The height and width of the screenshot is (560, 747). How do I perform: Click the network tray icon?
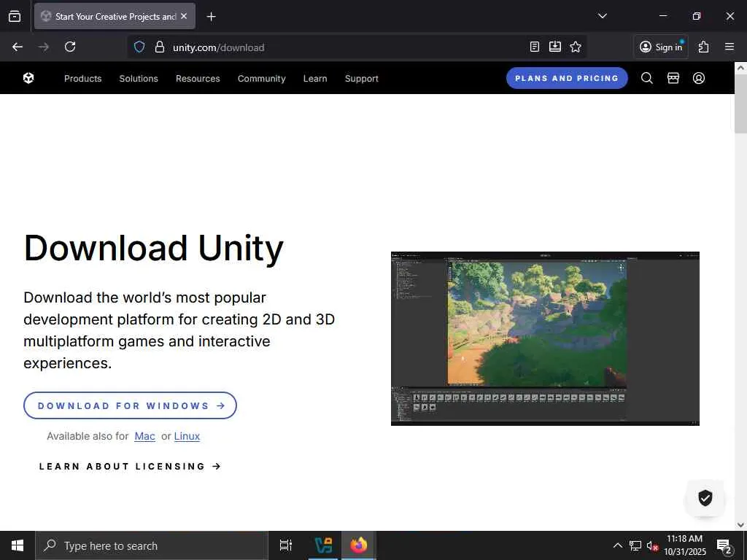[635, 545]
